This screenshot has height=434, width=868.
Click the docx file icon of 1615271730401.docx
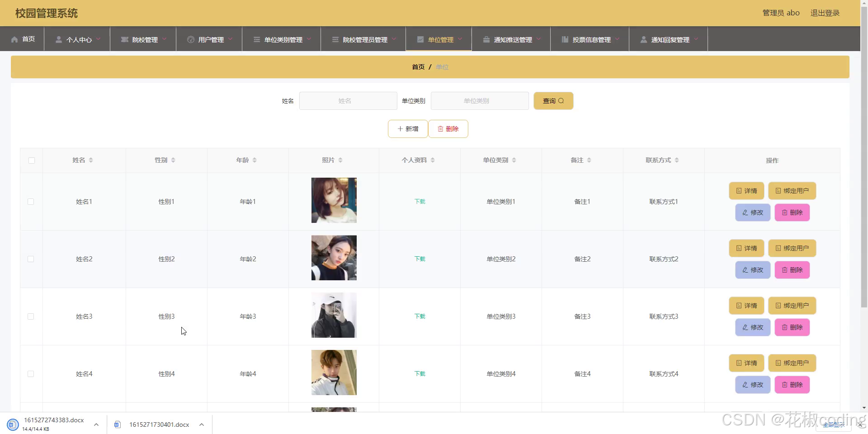click(118, 425)
